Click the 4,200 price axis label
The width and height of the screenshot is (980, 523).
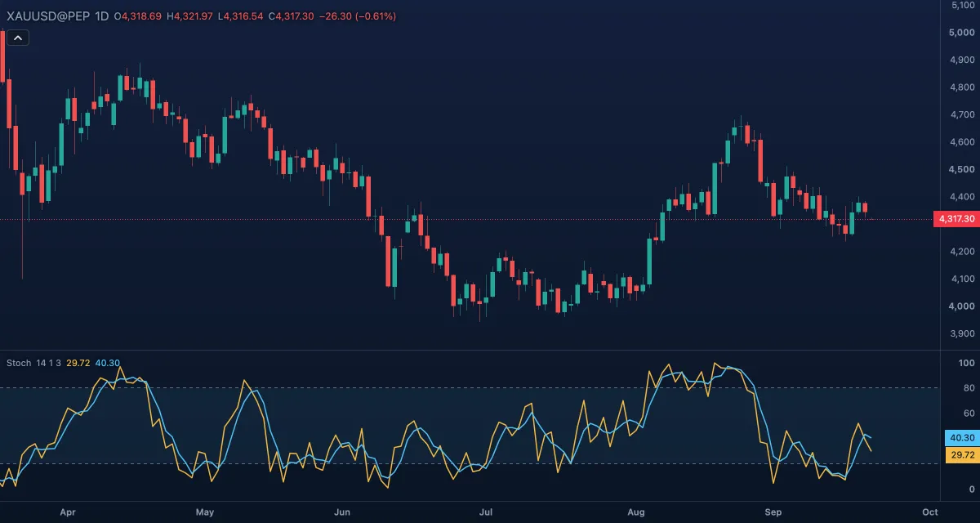tap(963, 252)
